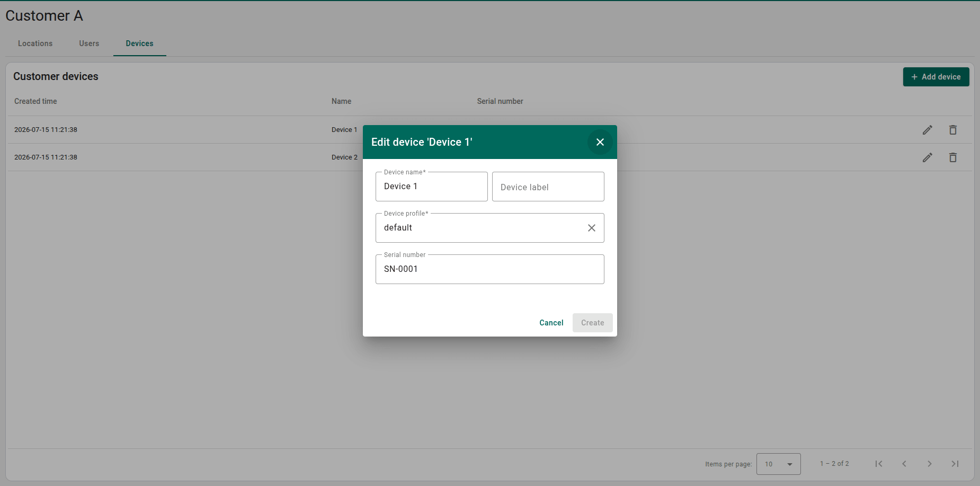Switch to the Locations tab
Image resolution: width=980 pixels, height=486 pixels.
[x=35, y=43]
